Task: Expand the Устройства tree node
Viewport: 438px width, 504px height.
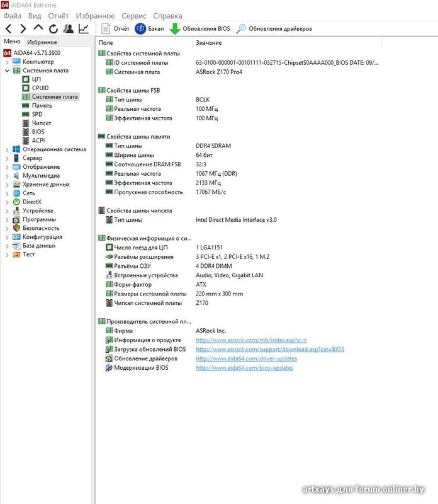Action: [7, 211]
